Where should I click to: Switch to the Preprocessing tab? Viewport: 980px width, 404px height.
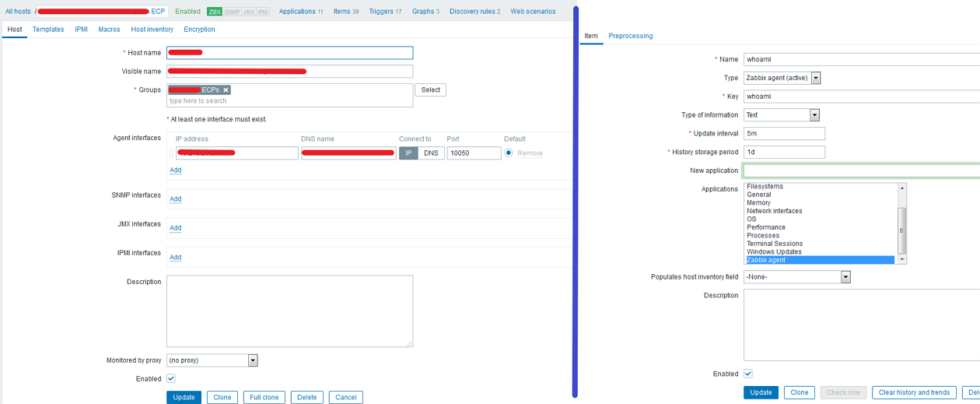[x=631, y=36]
